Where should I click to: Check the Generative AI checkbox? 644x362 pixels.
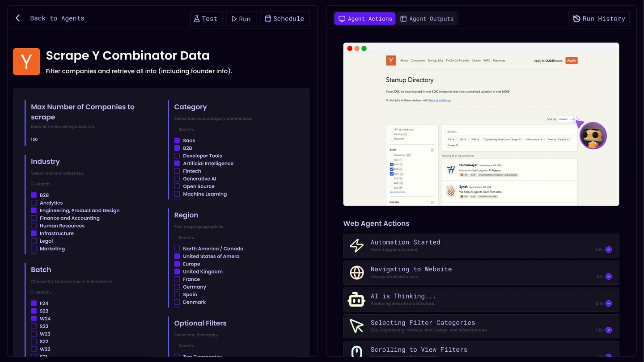coord(177,179)
